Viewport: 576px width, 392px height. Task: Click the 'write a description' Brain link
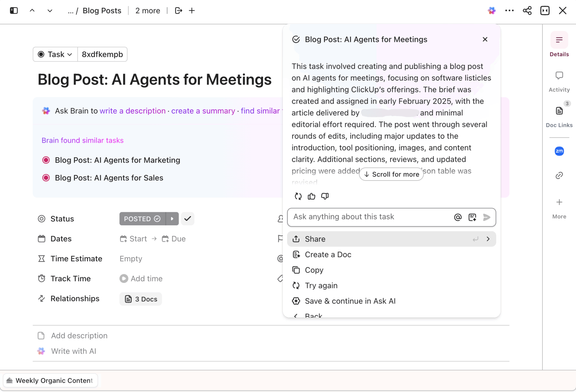(133, 111)
